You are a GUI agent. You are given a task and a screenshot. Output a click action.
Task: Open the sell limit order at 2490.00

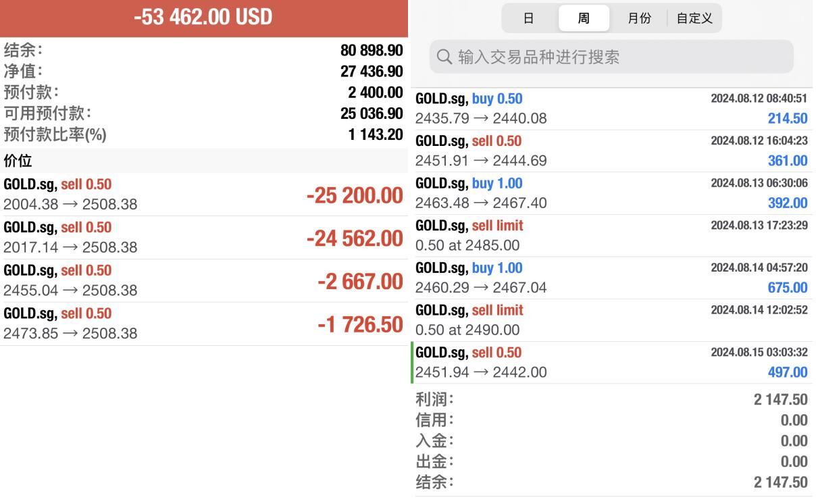[611, 320]
